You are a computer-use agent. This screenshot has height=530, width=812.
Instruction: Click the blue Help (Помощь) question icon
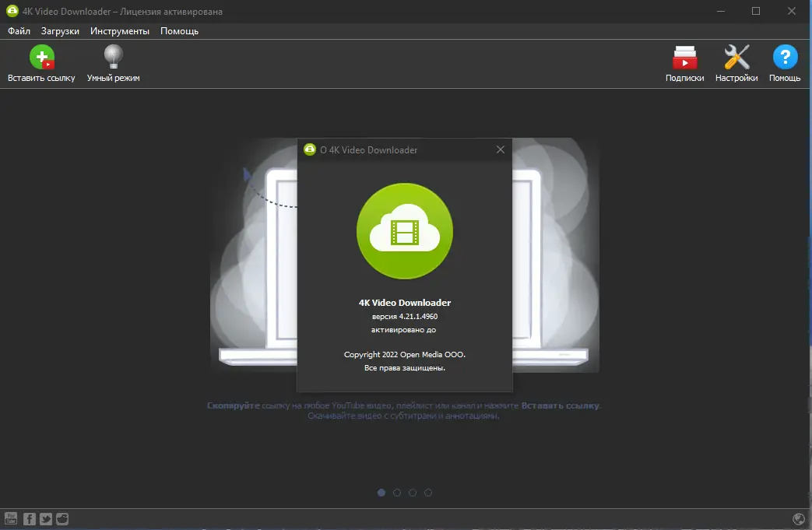785,57
